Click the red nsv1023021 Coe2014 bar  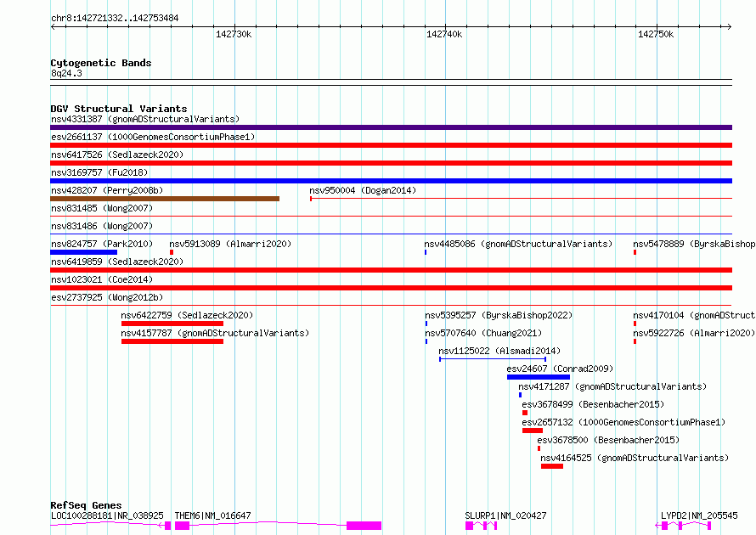(391, 288)
